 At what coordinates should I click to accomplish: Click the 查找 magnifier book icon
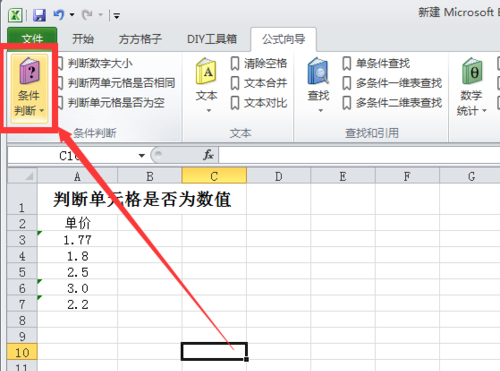(x=318, y=71)
